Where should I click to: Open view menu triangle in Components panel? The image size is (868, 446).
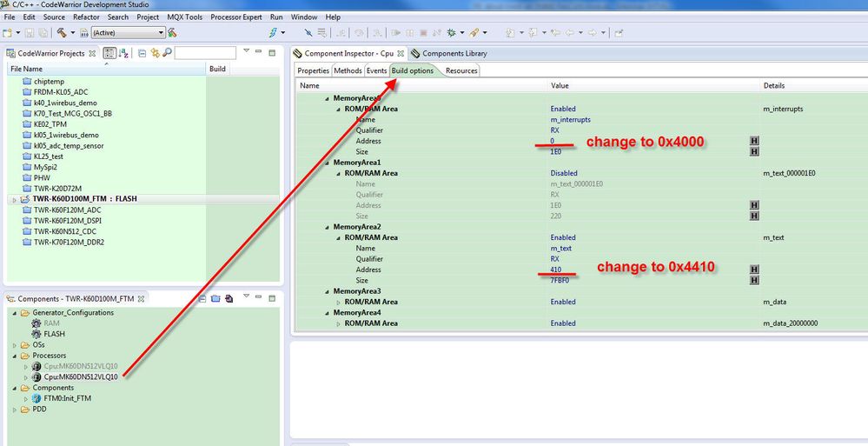coord(247,296)
